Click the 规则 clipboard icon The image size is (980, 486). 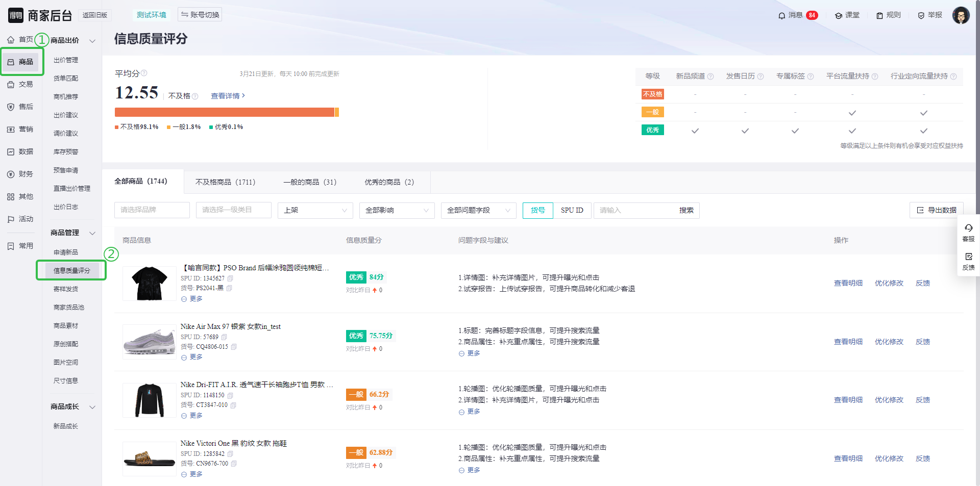pos(879,16)
